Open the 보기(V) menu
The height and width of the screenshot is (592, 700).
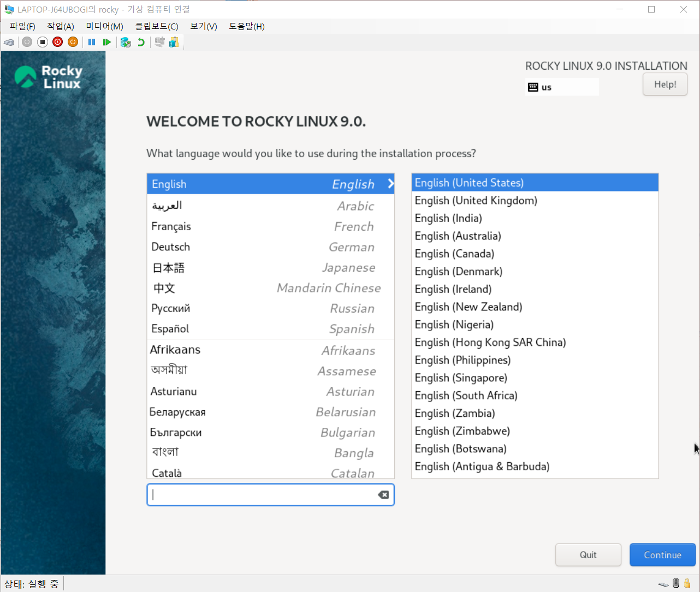pyautogui.click(x=204, y=26)
